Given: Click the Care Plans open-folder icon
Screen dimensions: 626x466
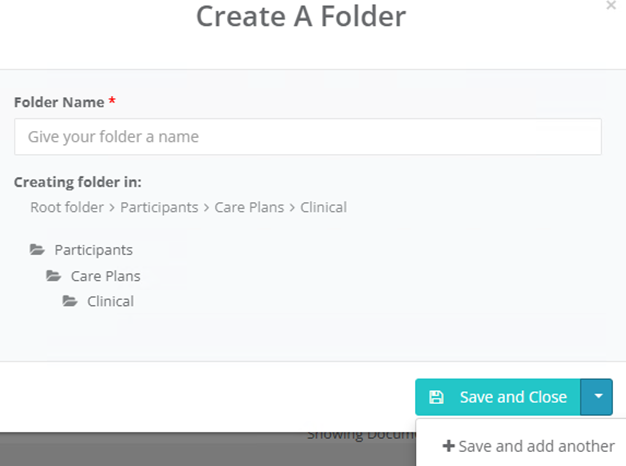Looking at the screenshot, I should (x=53, y=276).
